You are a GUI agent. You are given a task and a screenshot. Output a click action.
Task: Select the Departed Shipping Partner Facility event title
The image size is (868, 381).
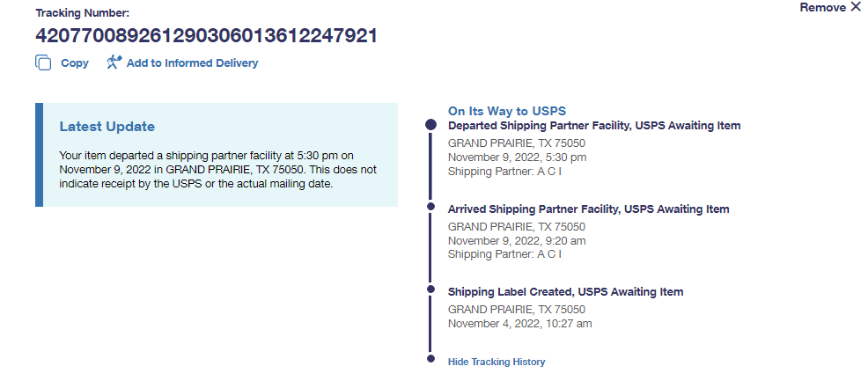point(594,126)
